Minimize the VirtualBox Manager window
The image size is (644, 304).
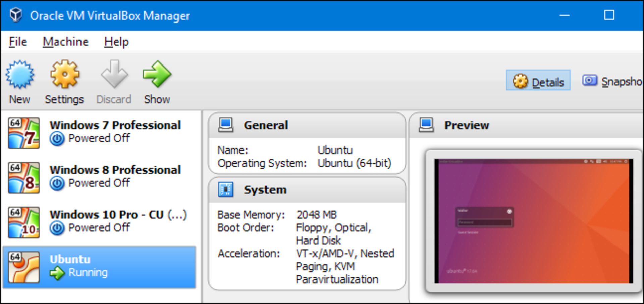565,15
